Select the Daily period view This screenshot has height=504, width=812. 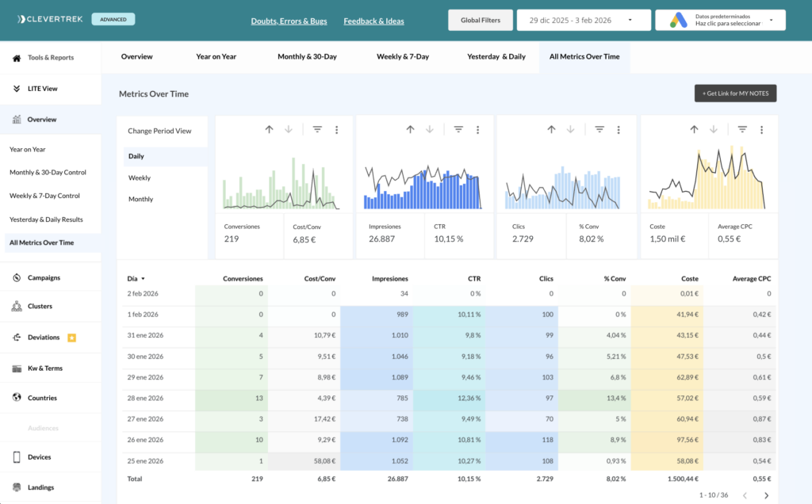pos(136,156)
